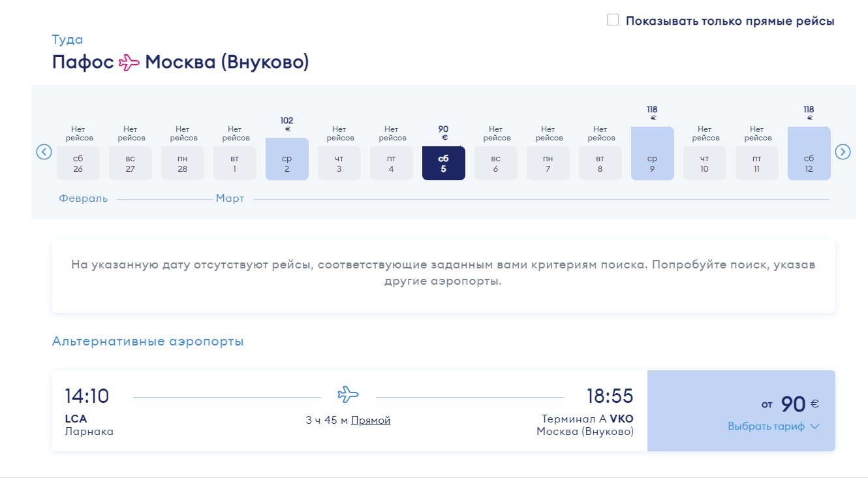Click Friday 11 March date cell
Screen dimensions: 868x480
[757, 163]
